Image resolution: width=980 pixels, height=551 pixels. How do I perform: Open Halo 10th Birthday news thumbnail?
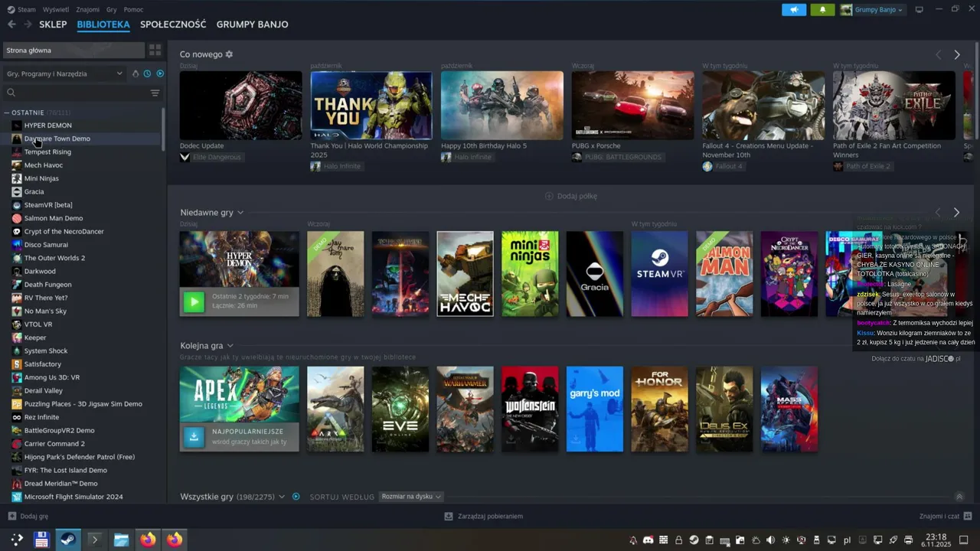(x=502, y=105)
